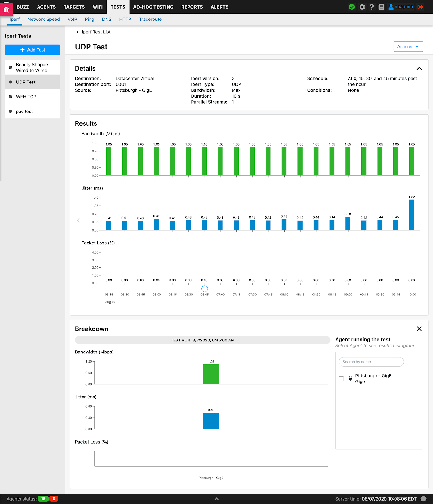Click the red bug report icon
Screen dimensions: 433x504
point(6,10)
